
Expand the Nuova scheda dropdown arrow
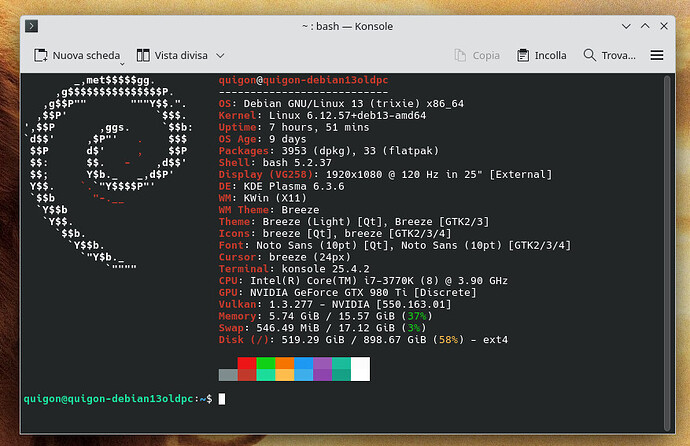click(122, 64)
